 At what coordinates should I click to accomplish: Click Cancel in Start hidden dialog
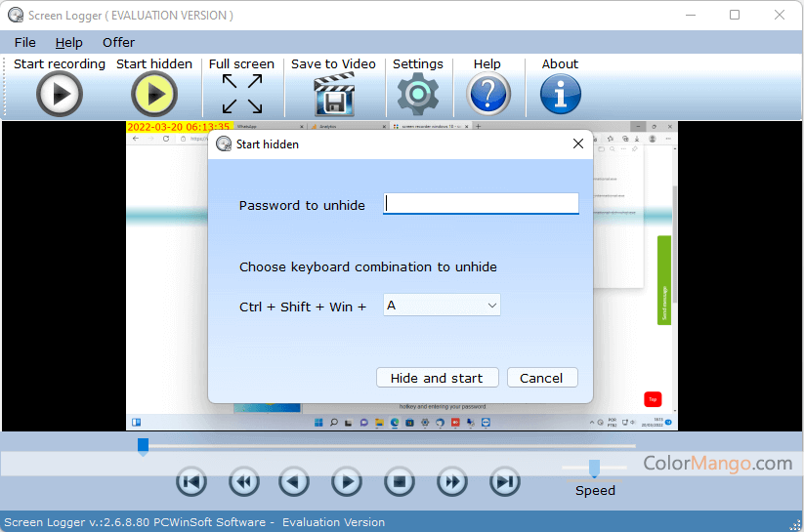(540, 378)
